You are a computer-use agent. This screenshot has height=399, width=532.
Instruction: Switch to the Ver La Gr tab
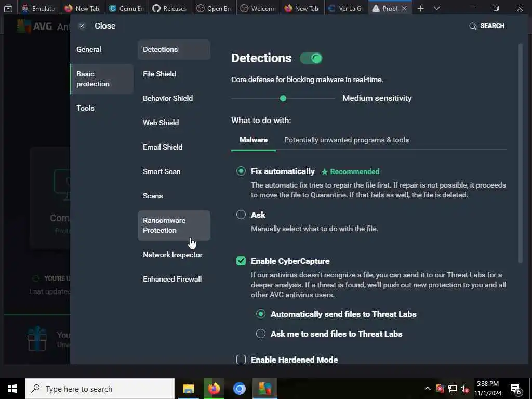point(345,8)
